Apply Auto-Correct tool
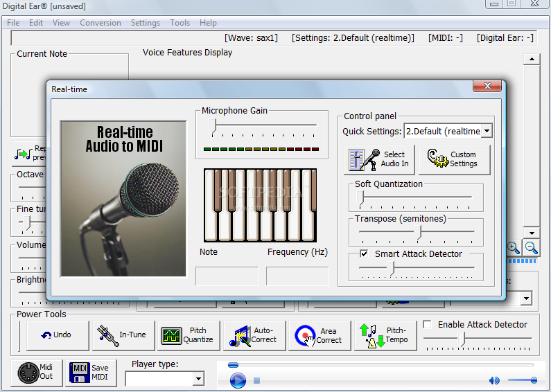The height and width of the screenshot is (392, 551). click(254, 335)
